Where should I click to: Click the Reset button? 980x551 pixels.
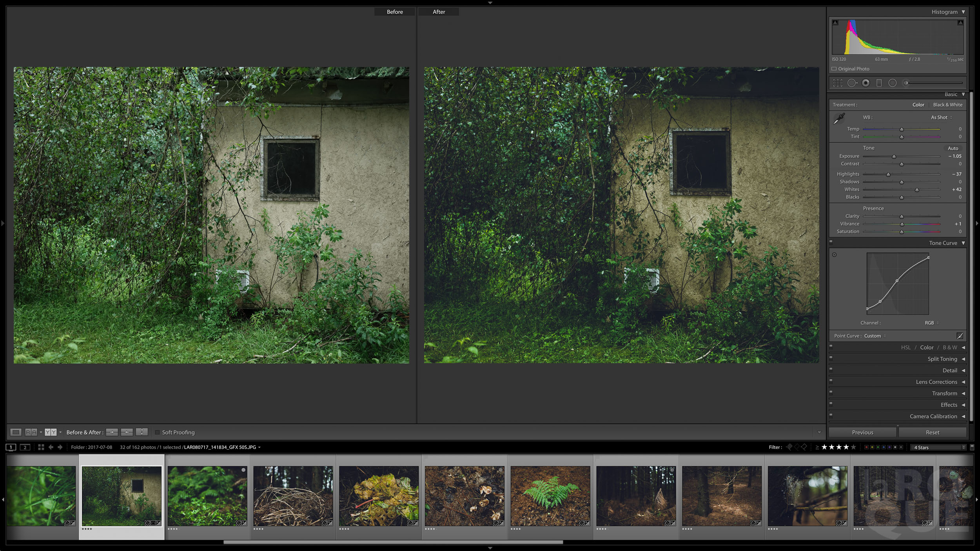[x=932, y=432]
